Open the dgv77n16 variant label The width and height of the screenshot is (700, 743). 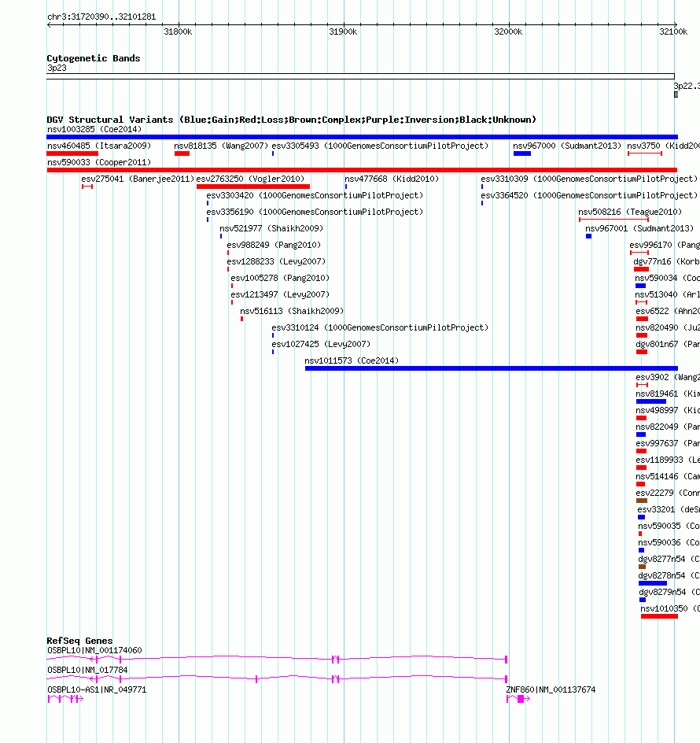(666, 262)
